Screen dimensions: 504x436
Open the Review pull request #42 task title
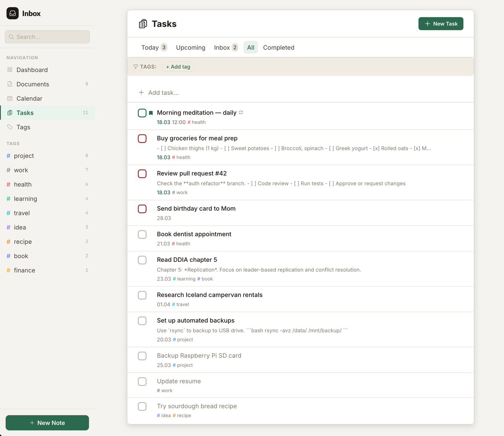[192, 173]
